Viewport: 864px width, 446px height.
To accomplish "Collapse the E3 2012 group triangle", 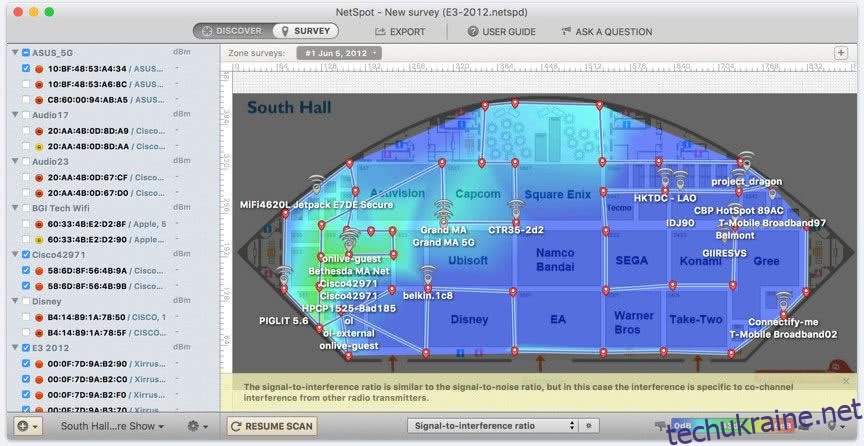I will point(15,348).
